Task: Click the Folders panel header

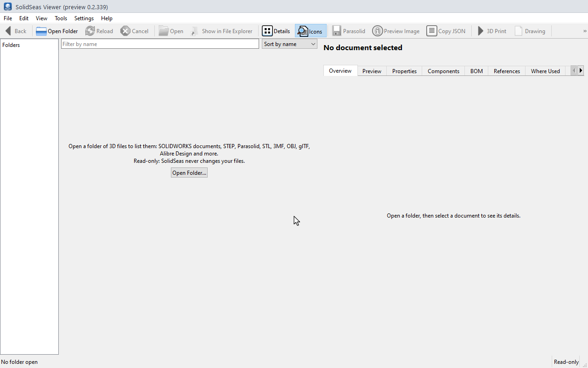Action: [x=11, y=45]
